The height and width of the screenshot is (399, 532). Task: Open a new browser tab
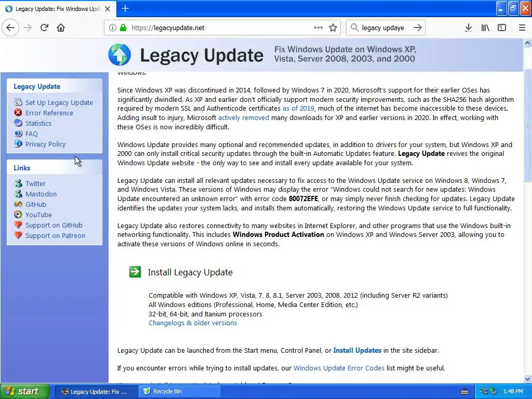(125, 8)
